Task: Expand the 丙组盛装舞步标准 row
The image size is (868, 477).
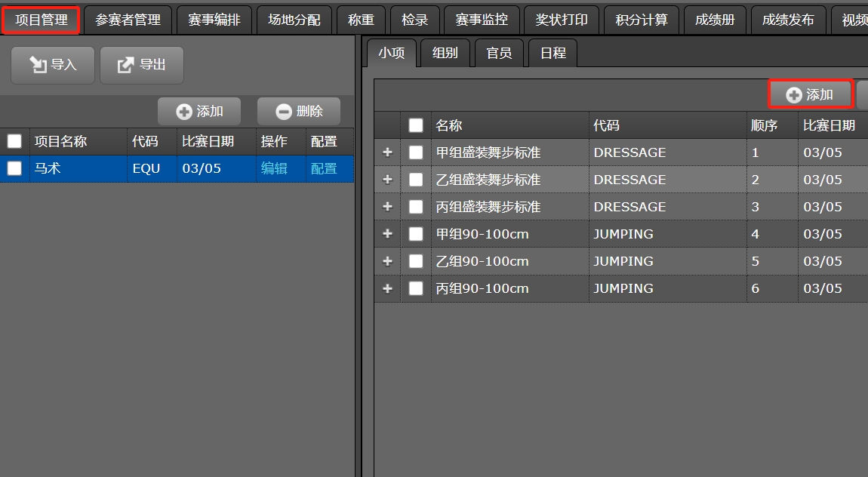Action: (x=387, y=207)
